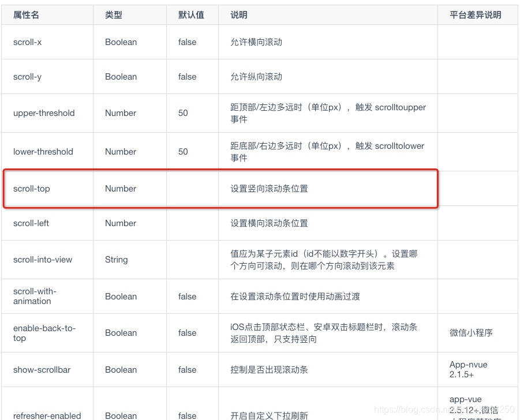Click Boolean type in scroll-y row
The width and height of the screenshot is (520, 420).
tap(121, 77)
